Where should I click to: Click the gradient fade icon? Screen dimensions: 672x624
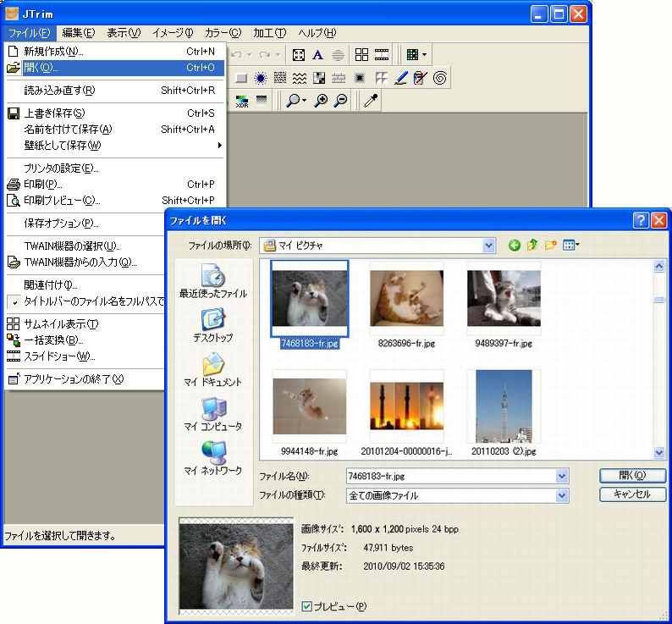pyautogui.click(x=261, y=101)
